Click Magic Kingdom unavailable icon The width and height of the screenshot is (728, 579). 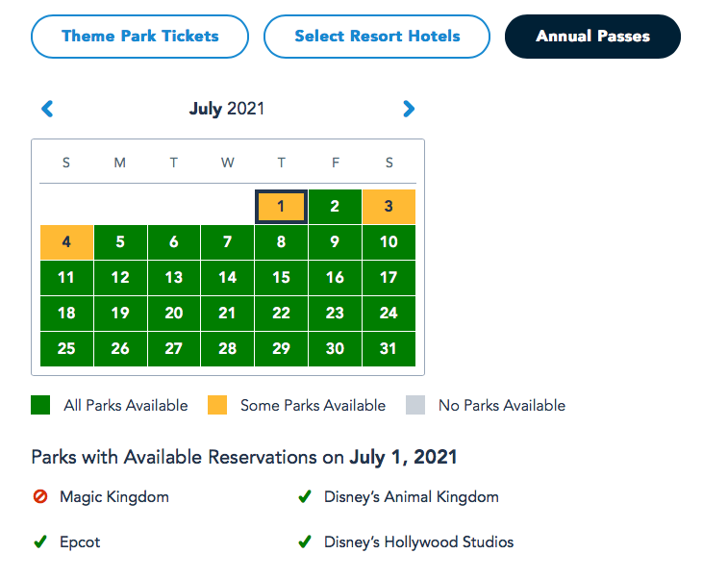click(39, 497)
